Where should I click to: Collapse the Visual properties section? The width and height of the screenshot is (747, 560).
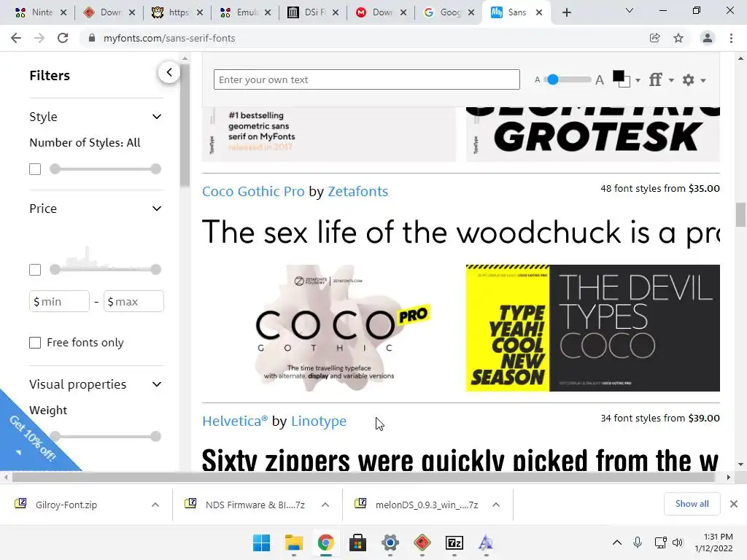[x=157, y=384]
